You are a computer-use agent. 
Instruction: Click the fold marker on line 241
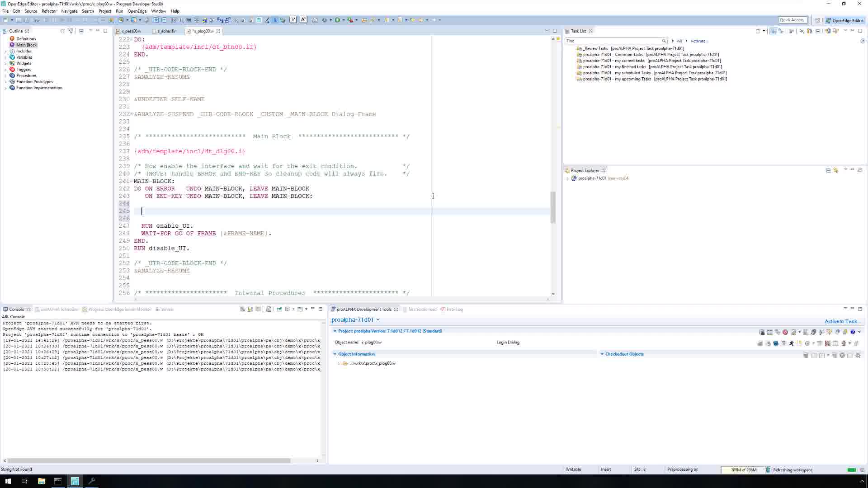[132, 181]
